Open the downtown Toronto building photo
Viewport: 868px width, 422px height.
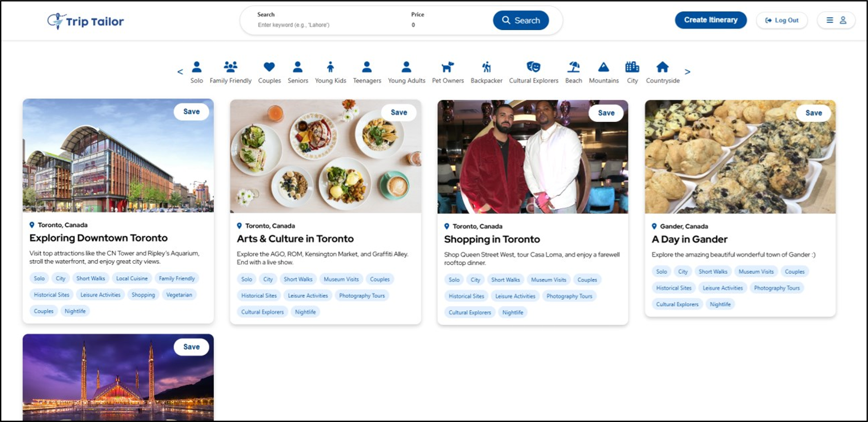[x=118, y=156]
